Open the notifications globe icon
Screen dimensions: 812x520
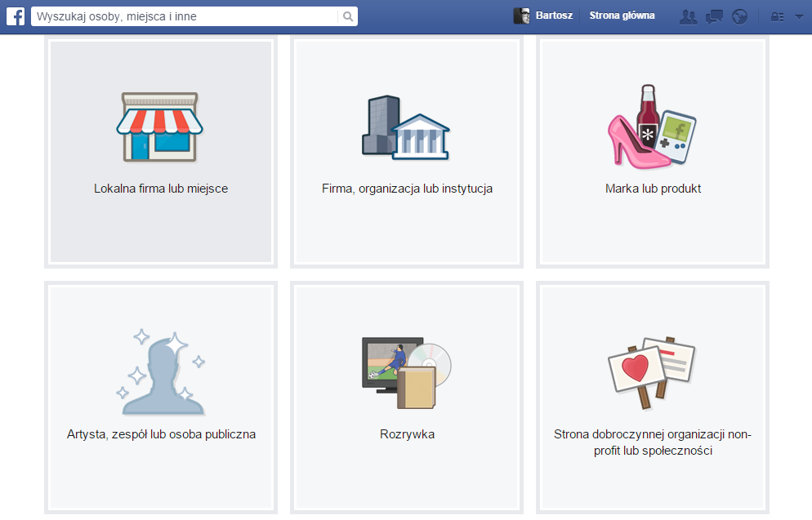tap(740, 17)
